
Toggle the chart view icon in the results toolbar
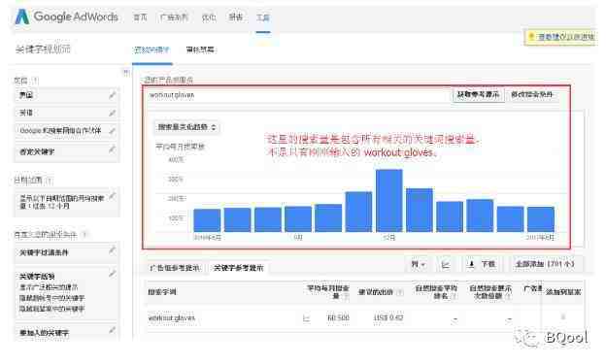point(445,264)
